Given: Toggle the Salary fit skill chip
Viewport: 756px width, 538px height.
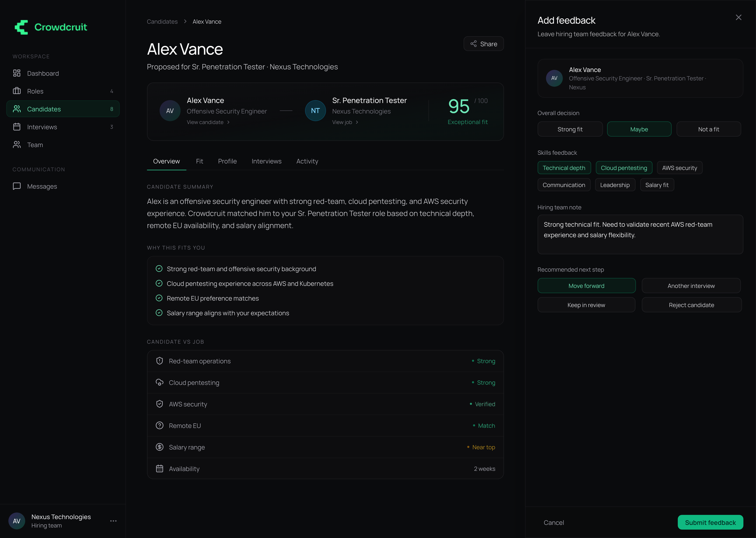Looking at the screenshot, I should [x=657, y=185].
